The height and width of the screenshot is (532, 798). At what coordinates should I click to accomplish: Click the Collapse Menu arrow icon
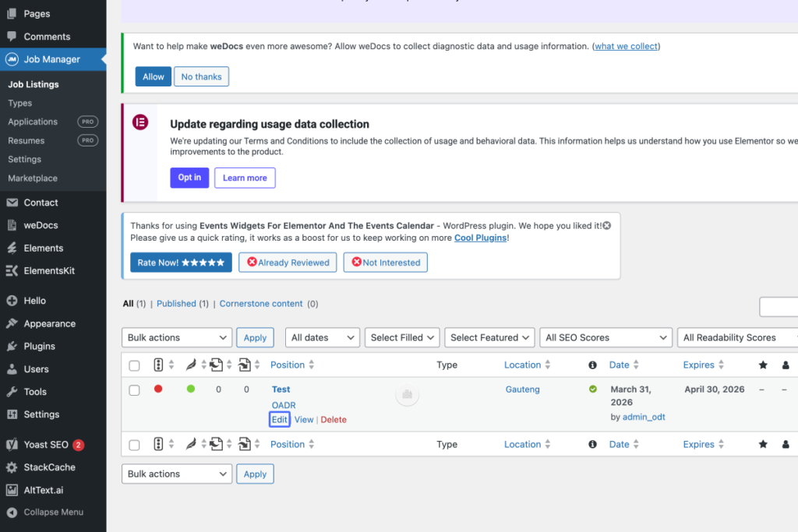pyautogui.click(x=12, y=513)
